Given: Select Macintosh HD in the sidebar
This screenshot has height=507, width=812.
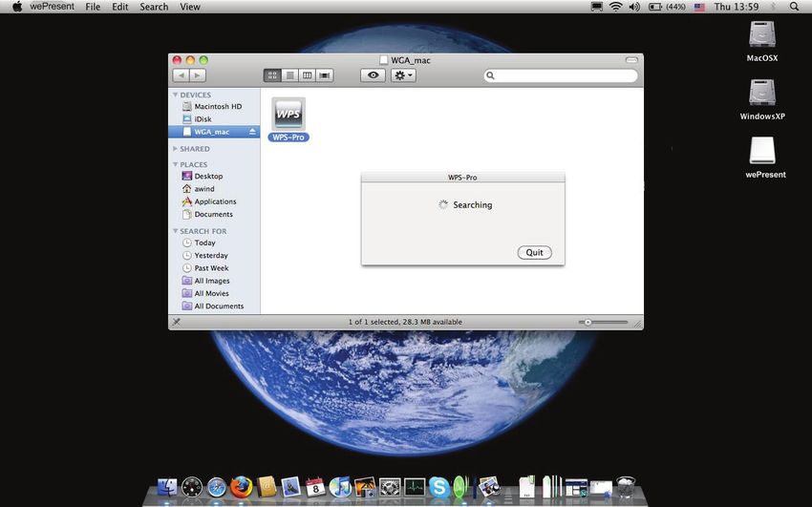Looking at the screenshot, I should tap(214, 106).
